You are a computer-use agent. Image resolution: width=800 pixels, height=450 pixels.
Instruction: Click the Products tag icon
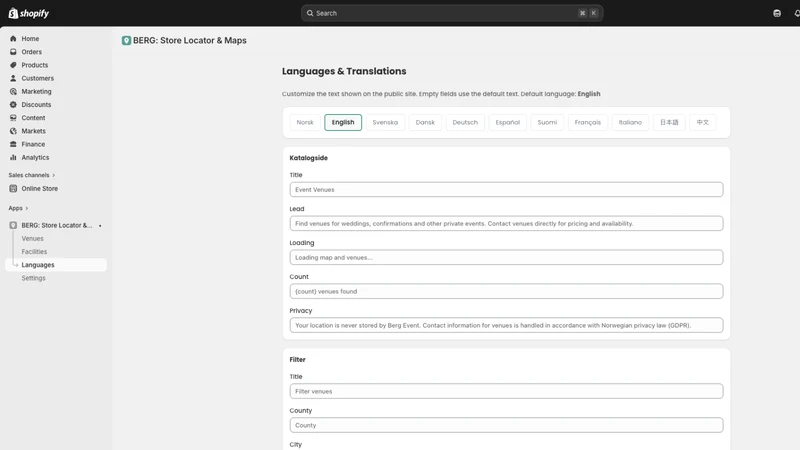pos(13,65)
